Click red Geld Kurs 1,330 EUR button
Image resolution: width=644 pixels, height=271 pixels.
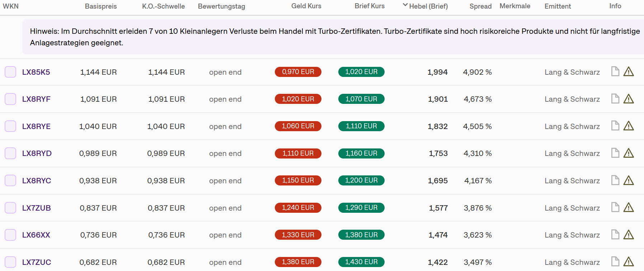coord(298,235)
